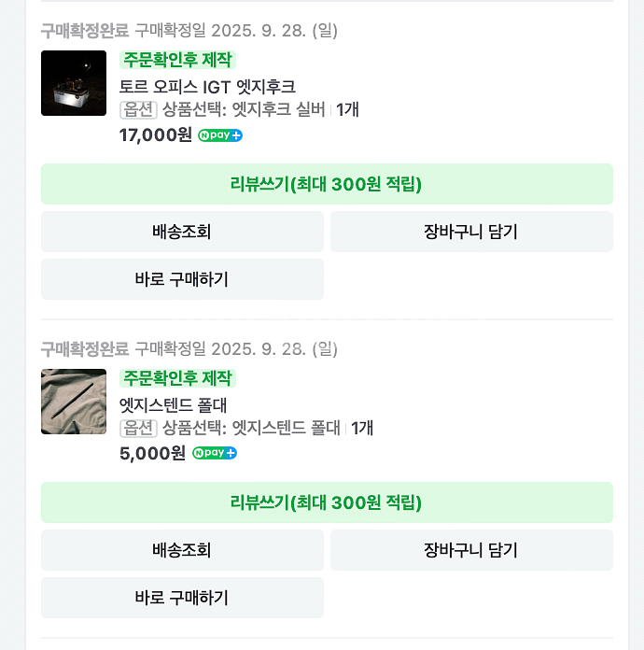Click 구매확정완료 status of the 5,000원 order
This screenshot has height=650, width=644.
[85, 349]
